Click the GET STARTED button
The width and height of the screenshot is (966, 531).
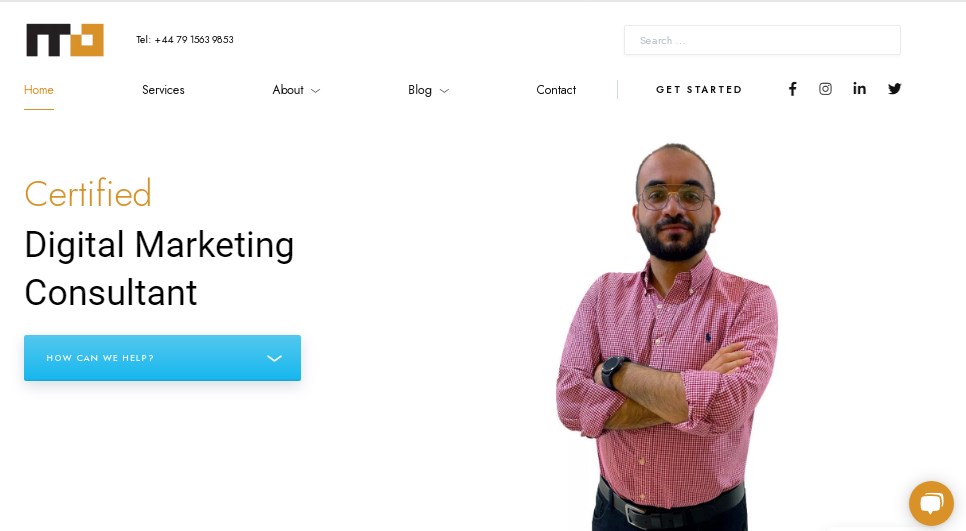pos(699,89)
